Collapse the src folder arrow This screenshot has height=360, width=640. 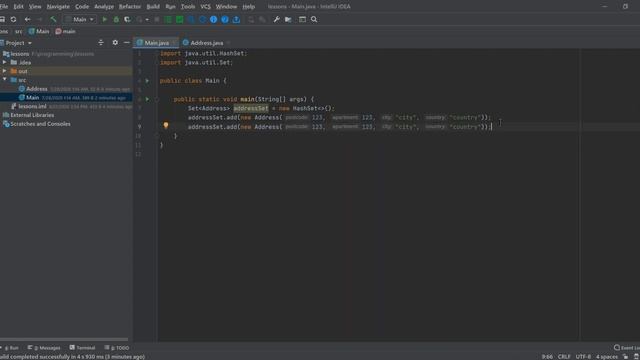(x=4, y=80)
